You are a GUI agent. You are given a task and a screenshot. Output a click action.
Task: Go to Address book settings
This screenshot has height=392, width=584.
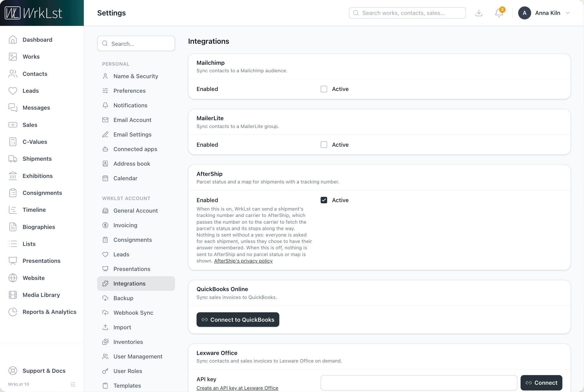pos(136,164)
